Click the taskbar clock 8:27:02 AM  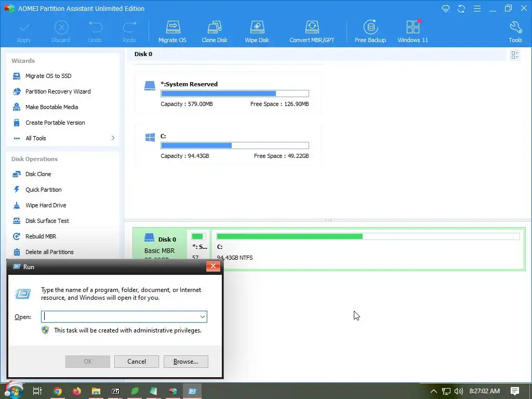pyautogui.click(x=485, y=391)
